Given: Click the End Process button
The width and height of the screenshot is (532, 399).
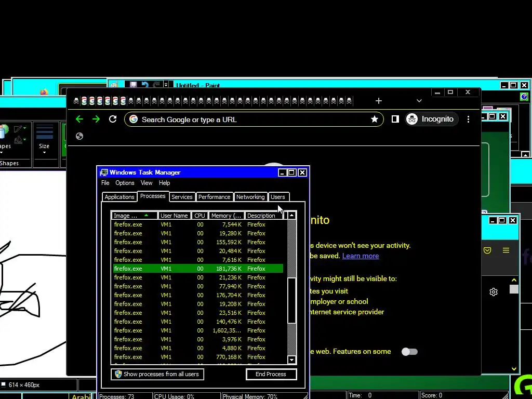Looking at the screenshot, I should (x=271, y=374).
